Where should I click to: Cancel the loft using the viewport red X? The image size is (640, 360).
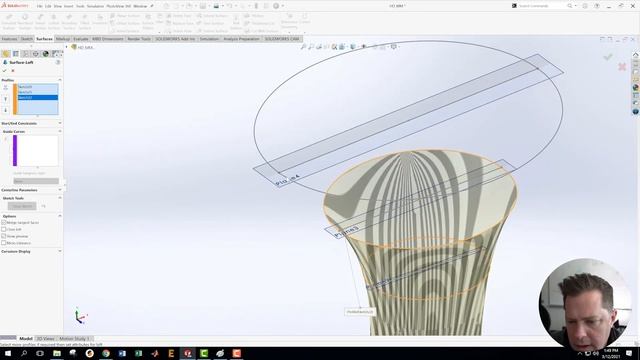tap(622, 67)
